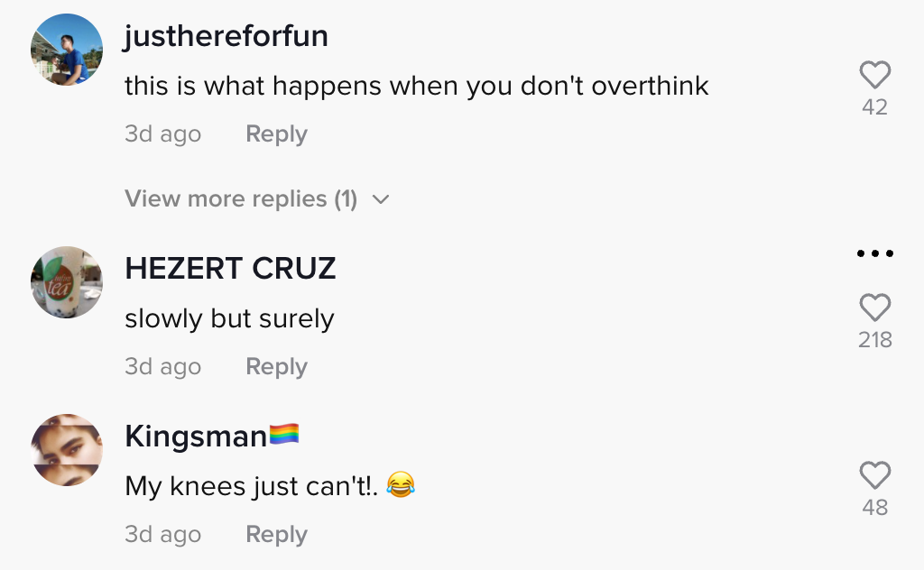The width and height of the screenshot is (924, 570).
Task: Open the Kingsman username link
Action: (x=197, y=437)
